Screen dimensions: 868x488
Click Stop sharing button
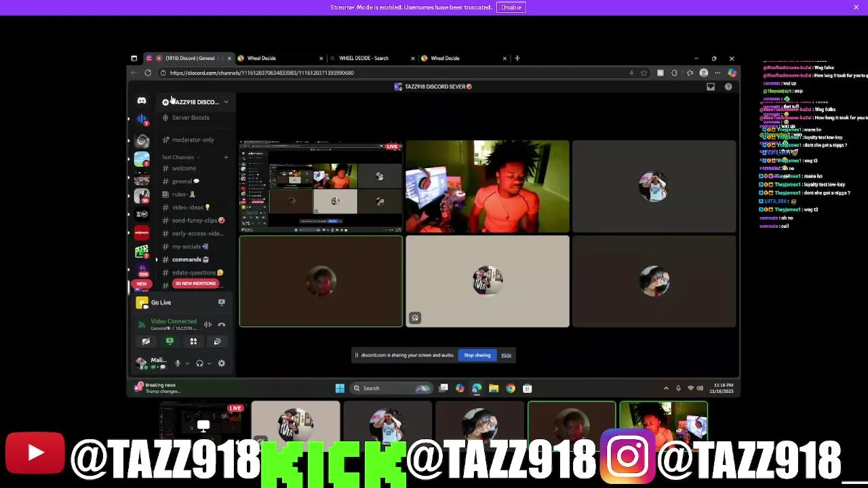(x=477, y=355)
